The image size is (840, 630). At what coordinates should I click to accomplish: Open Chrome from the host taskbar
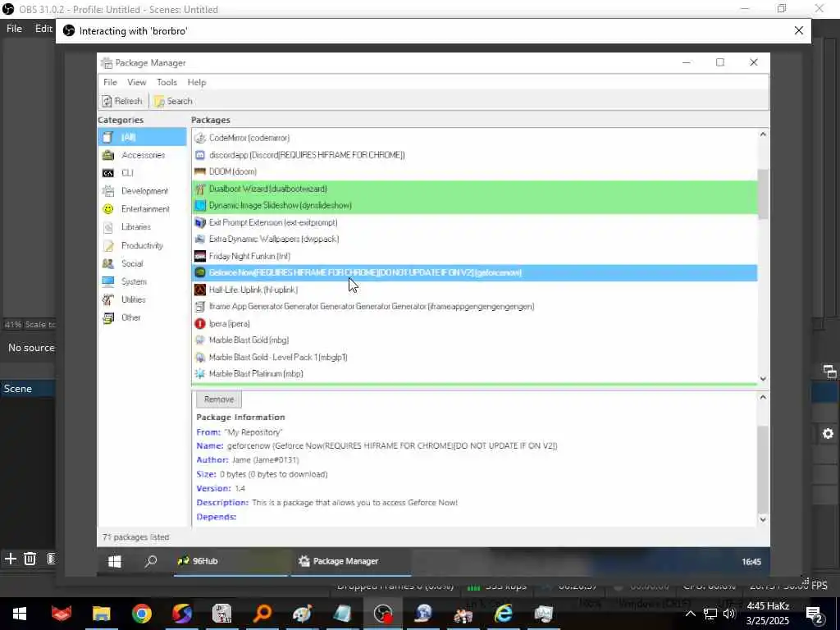(x=141, y=614)
